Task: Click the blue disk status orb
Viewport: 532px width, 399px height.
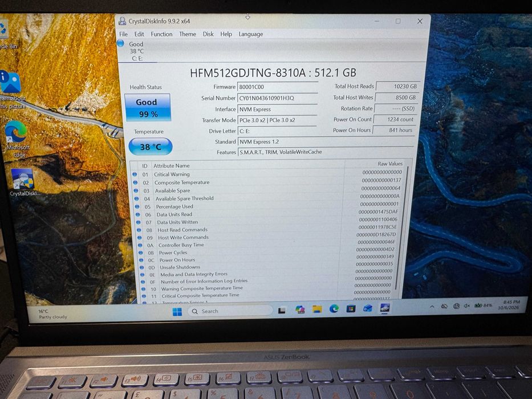Action: [120, 43]
